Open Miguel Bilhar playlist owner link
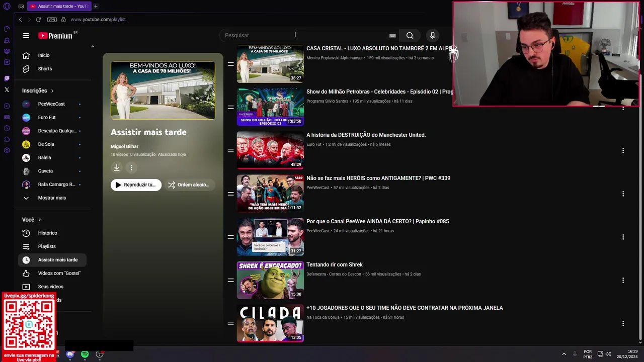The width and height of the screenshot is (644, 362). tap(124, 146)
